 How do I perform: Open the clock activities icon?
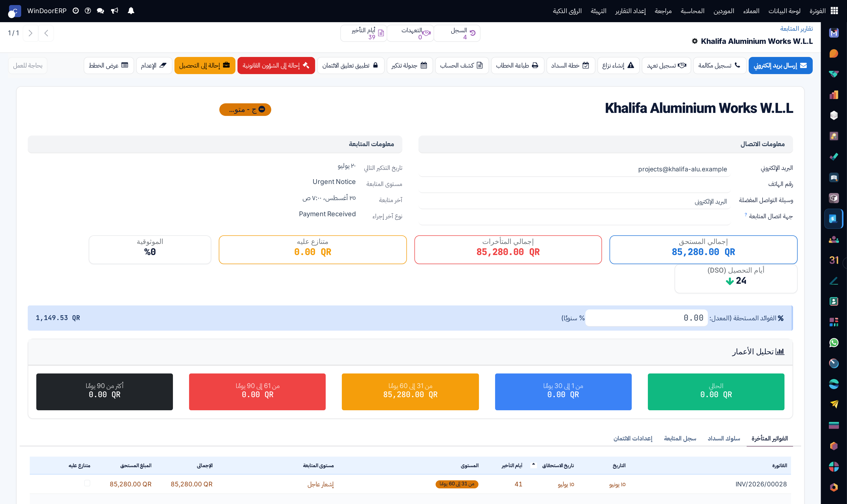click(x=76, y=11)
